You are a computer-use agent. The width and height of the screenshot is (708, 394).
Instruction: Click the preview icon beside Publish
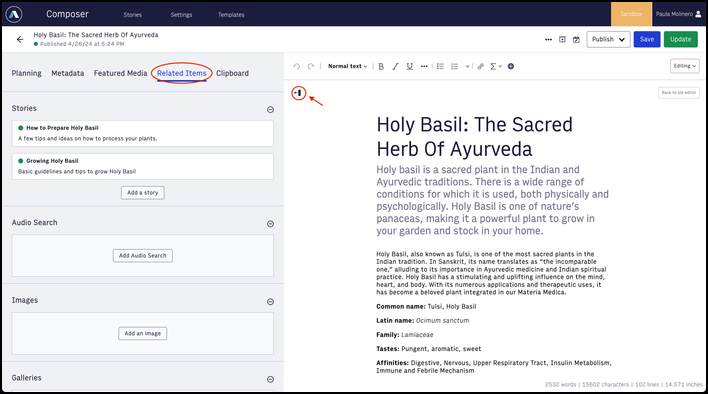562,40
